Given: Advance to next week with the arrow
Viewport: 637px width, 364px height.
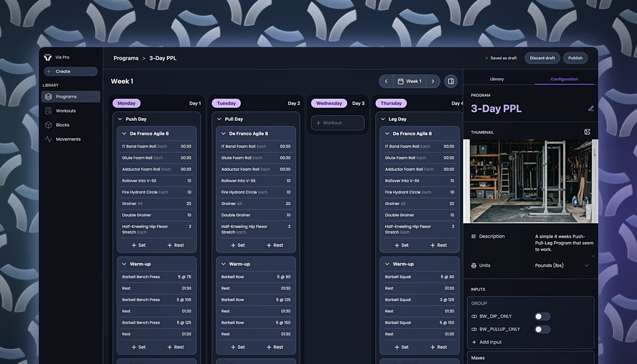Looking at the screenshot, I should click(433, 81).
